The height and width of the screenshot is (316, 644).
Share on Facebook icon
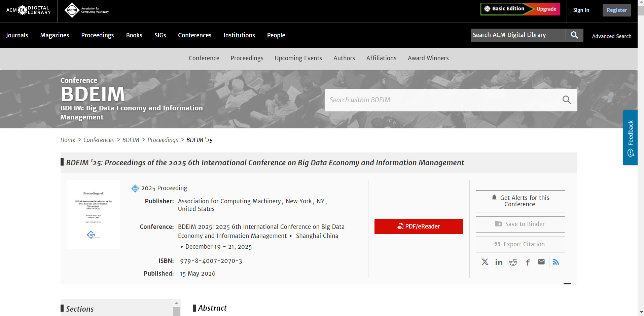point(528,262)
